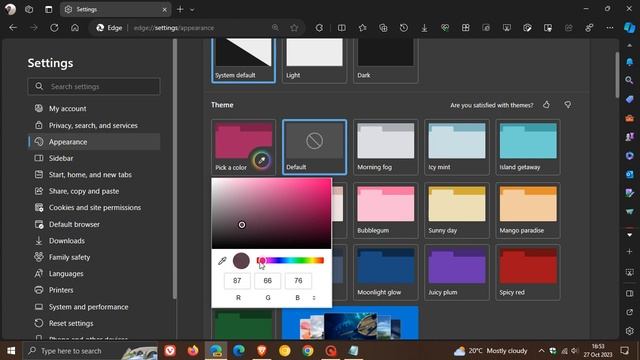Open the Windows Start menu
This screenshot has height=360, width=640.
(x=11, y=351)
